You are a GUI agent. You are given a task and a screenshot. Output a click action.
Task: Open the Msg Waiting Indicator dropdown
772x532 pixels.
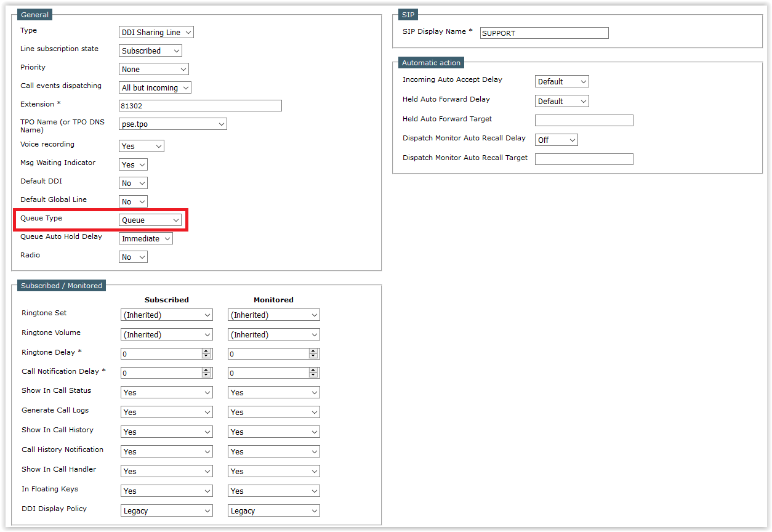pyautogui.click(x=133, y=165)
